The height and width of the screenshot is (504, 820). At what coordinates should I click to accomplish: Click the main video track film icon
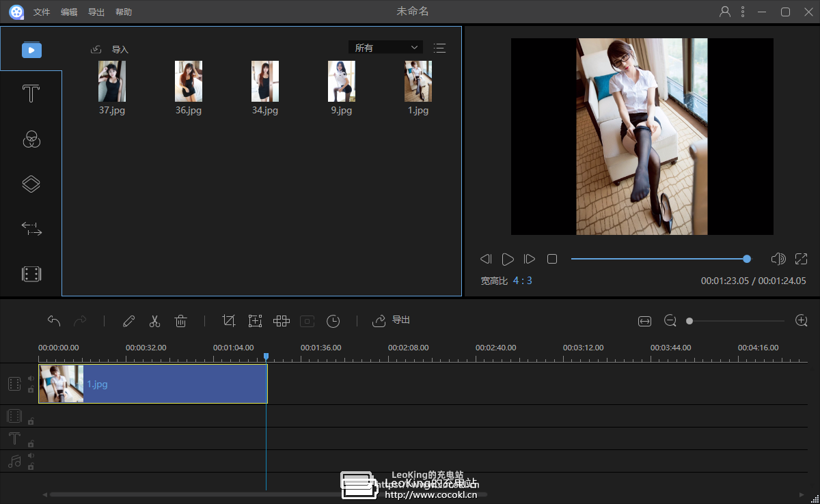(x=14, y=384)
